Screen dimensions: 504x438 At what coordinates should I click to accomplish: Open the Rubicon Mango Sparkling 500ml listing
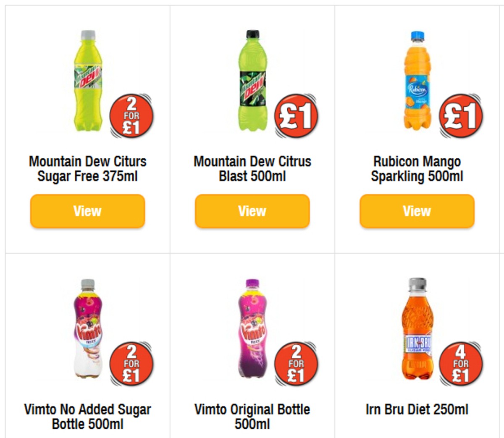point(417,211)
